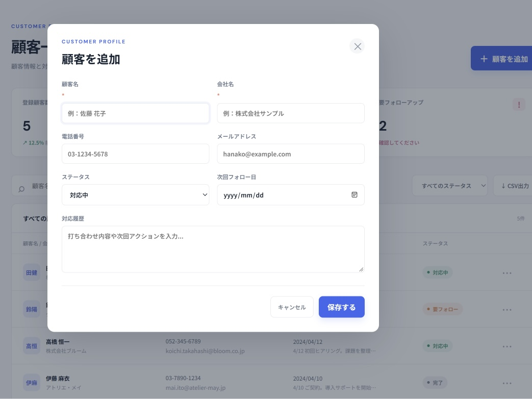Screen dimensions: 532x399
Task: Click the 次回フォロー日 date field
Action: point(291,195)
